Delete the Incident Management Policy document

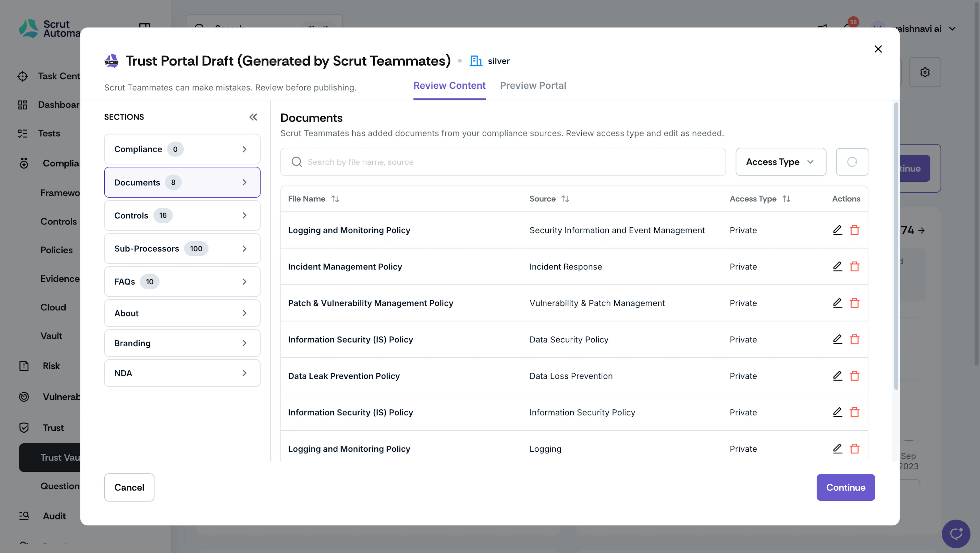(x=854, y=267)
